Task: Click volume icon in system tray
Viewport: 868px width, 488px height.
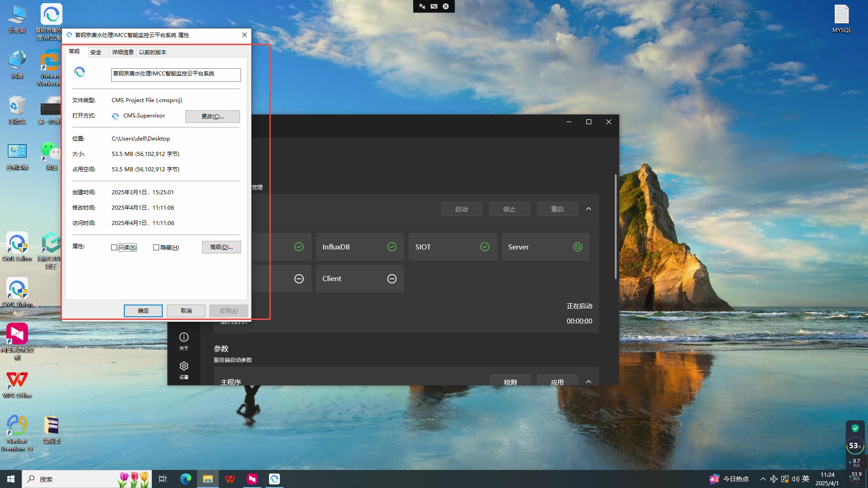Action: (x=796, y=479)
